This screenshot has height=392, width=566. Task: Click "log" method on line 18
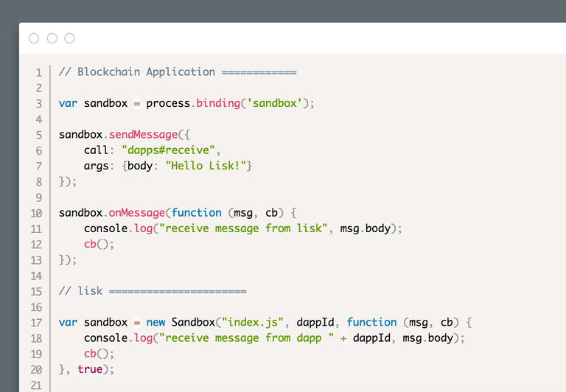point(143,338)
